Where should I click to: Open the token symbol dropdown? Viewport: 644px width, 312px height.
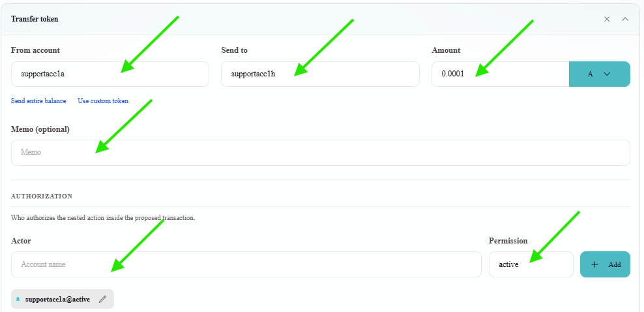(x=600, y=74)
